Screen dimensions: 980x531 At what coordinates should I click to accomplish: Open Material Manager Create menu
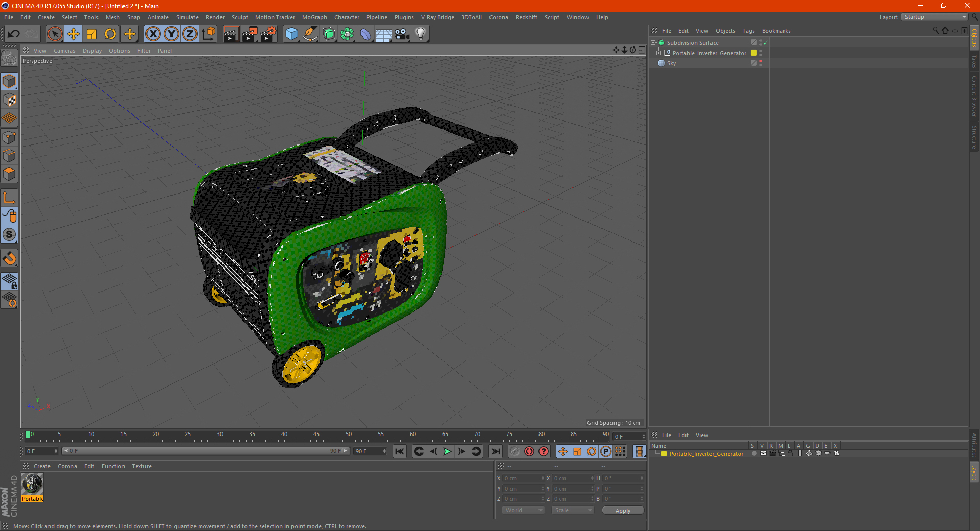coord(42,466)
